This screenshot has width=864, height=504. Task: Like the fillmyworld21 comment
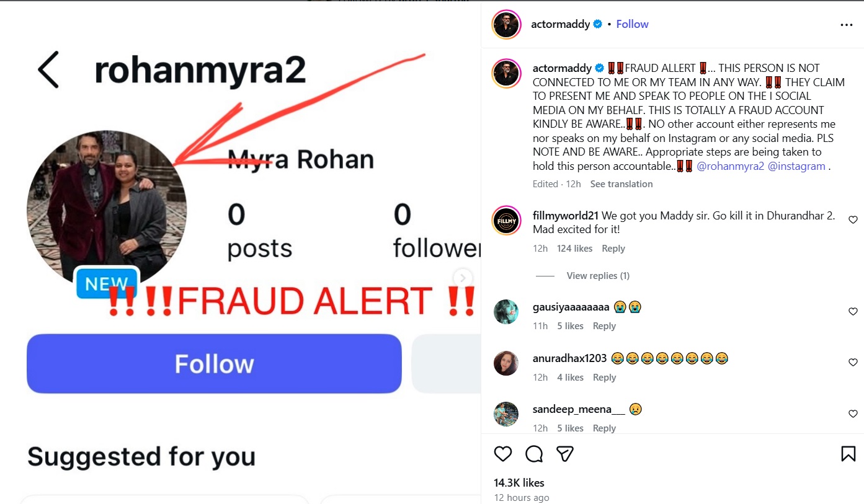coord(853,219)
